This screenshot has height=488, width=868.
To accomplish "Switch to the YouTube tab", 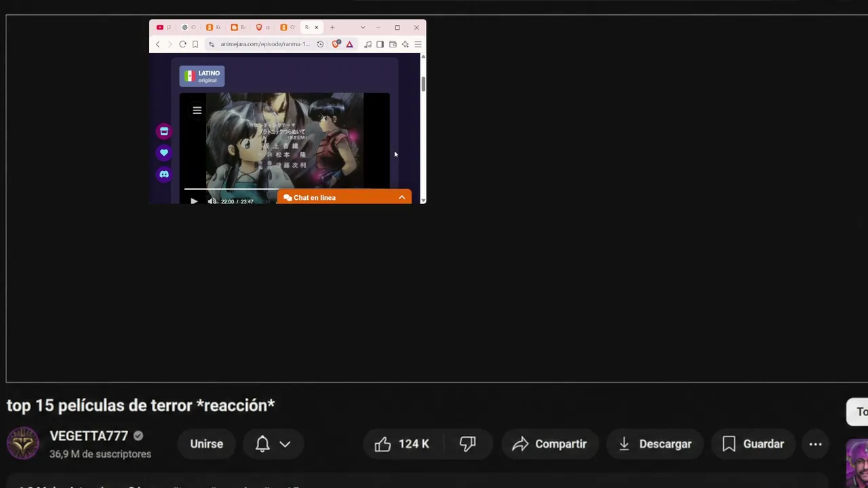I will point(163,27).
